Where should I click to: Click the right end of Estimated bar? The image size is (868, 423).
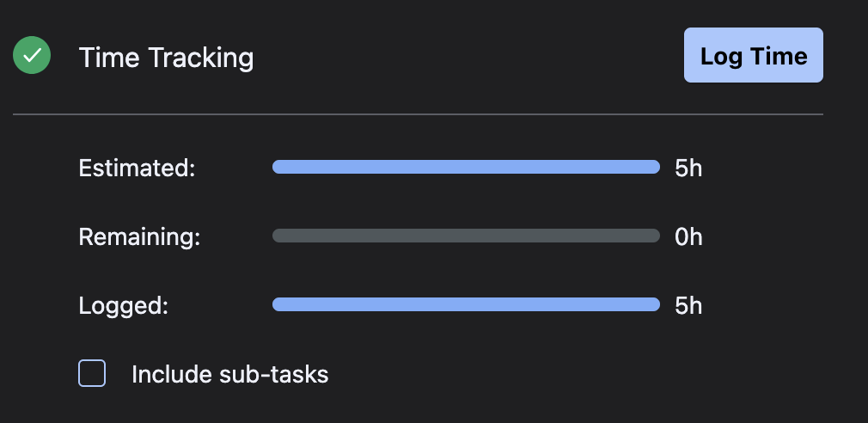coord(654,168)
